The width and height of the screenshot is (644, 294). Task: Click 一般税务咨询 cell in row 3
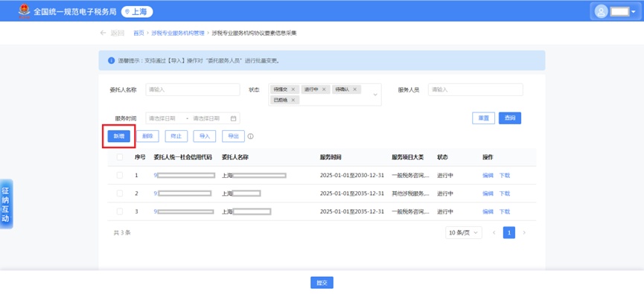tap(411, 211)
